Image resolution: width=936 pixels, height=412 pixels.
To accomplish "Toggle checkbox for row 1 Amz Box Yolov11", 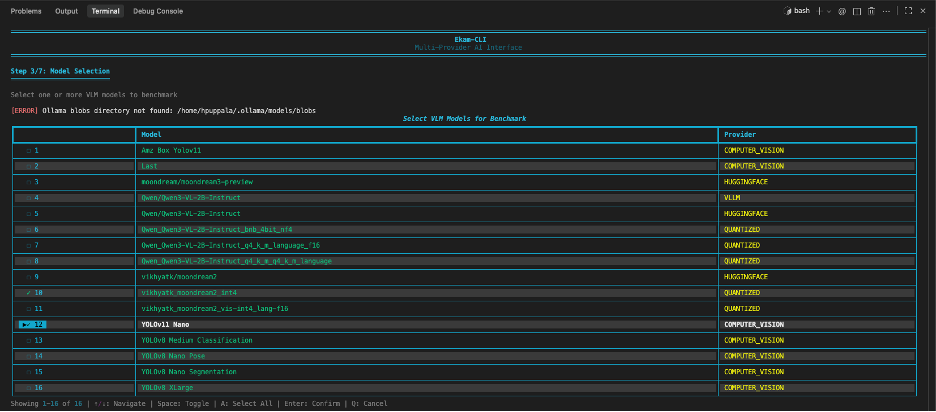I will pos(29,150).
